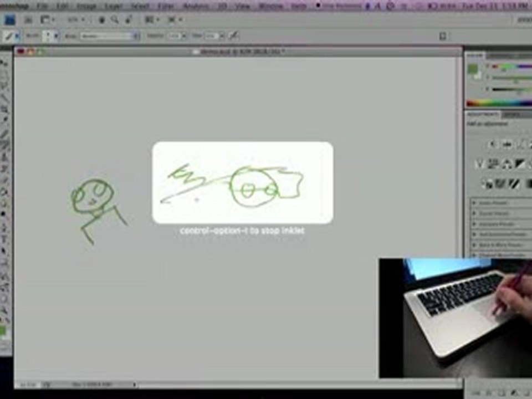Select the Zoom tool in application bar
532x399 pixels.
pyautogui.click(x=115, y=20)
